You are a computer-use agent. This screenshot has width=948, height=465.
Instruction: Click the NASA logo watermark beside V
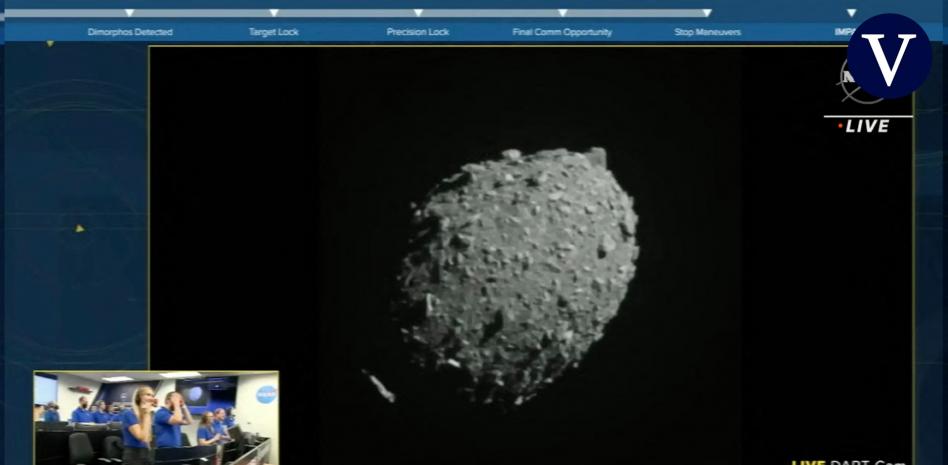tap(850, 82)
